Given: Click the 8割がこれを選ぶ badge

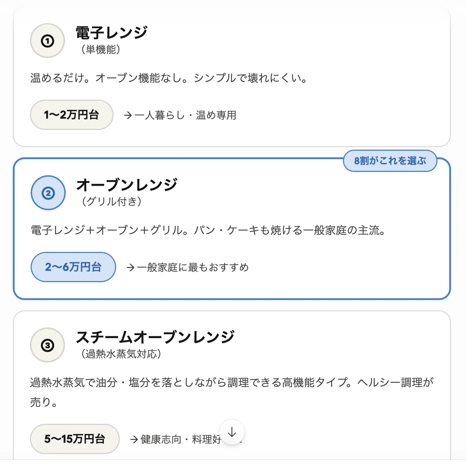Looking at the screenshot, I should [390, 161].
